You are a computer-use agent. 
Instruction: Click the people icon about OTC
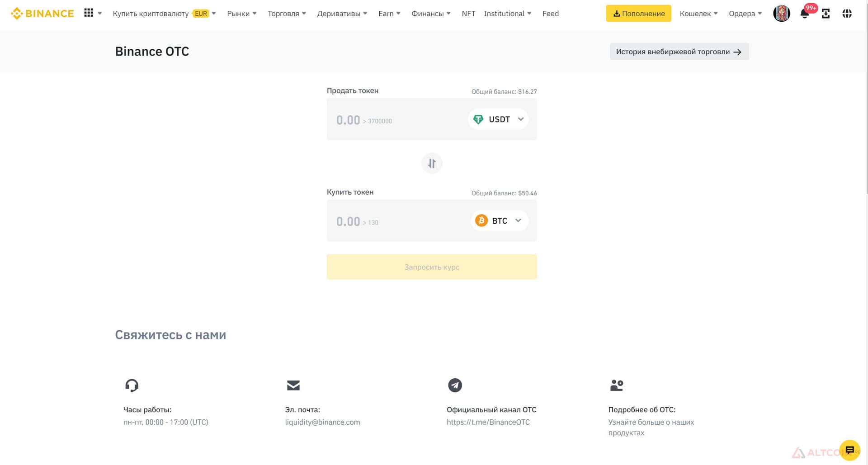pyautogui.click(x=617, y=385)
